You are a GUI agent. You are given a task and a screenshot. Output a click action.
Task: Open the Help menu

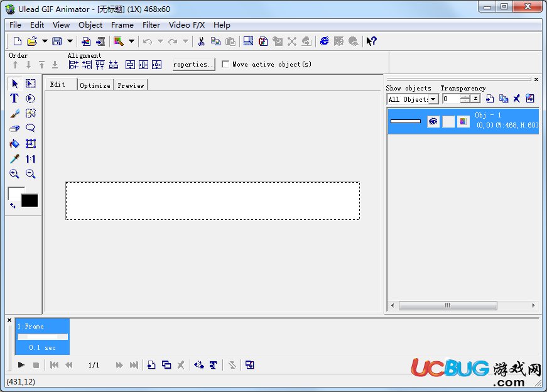(x=222, y=24)
